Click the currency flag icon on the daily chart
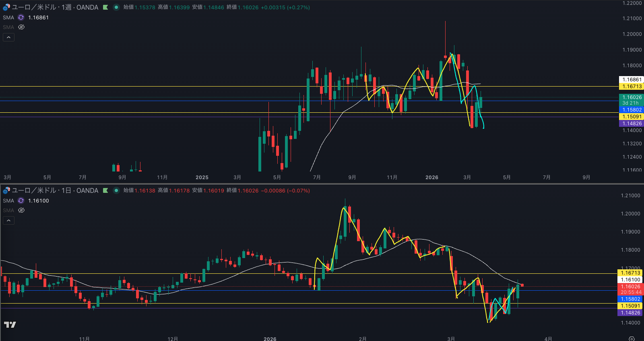The image size is (644, 341). point(6,190)
